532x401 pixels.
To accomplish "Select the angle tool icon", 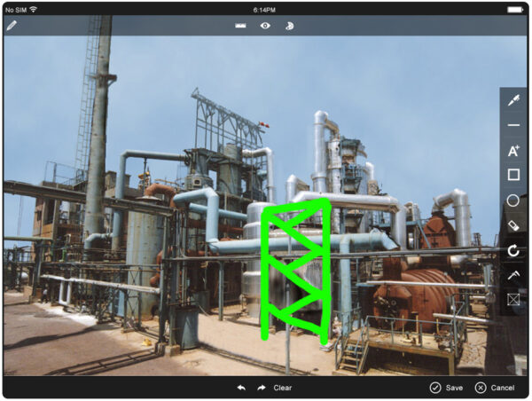I will tap(513, 275).
